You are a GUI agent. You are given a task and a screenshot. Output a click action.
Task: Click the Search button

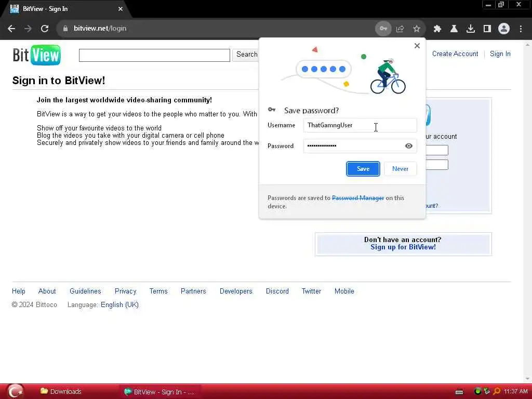(x=247, y=55)
